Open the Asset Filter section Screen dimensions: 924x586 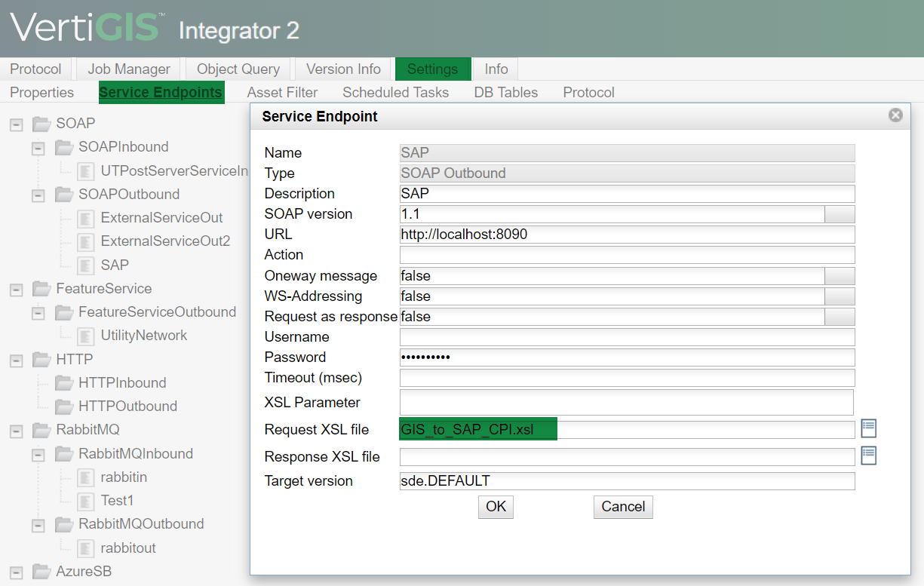pos(282,93)
